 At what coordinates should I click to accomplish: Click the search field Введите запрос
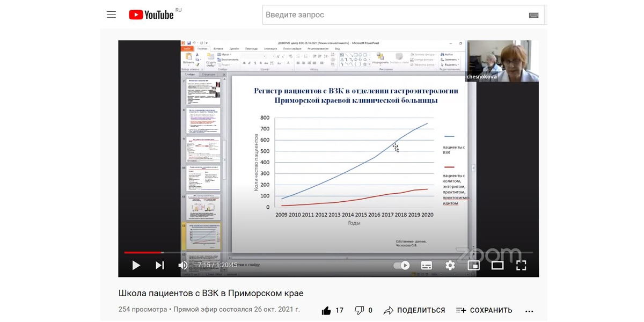pyautogui.click(x=392, y=15)
